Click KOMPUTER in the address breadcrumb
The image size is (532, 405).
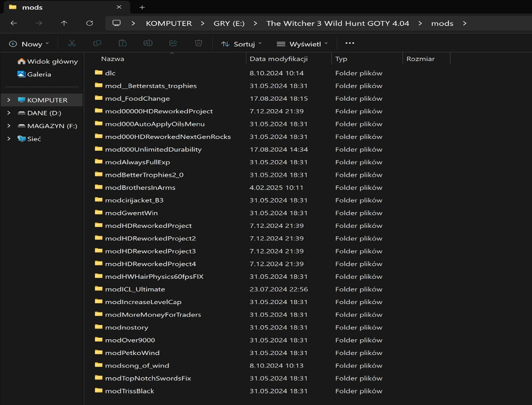[169, 23]
